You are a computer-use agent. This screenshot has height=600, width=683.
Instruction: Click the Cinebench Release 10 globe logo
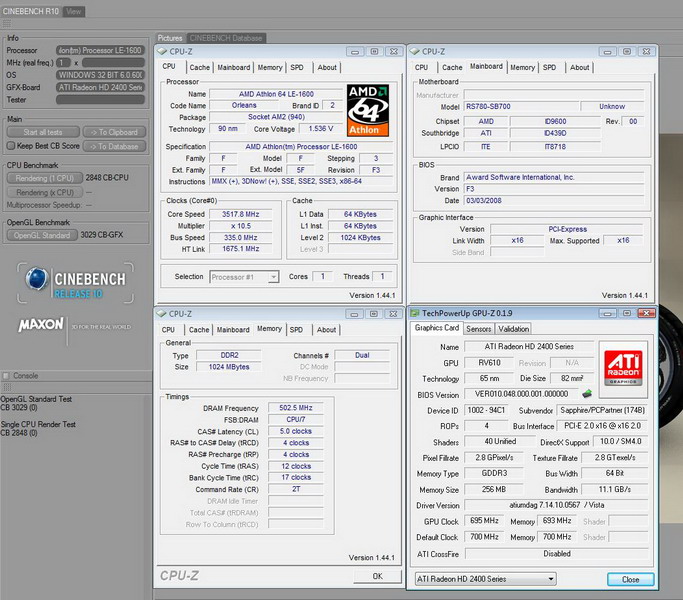37,278
